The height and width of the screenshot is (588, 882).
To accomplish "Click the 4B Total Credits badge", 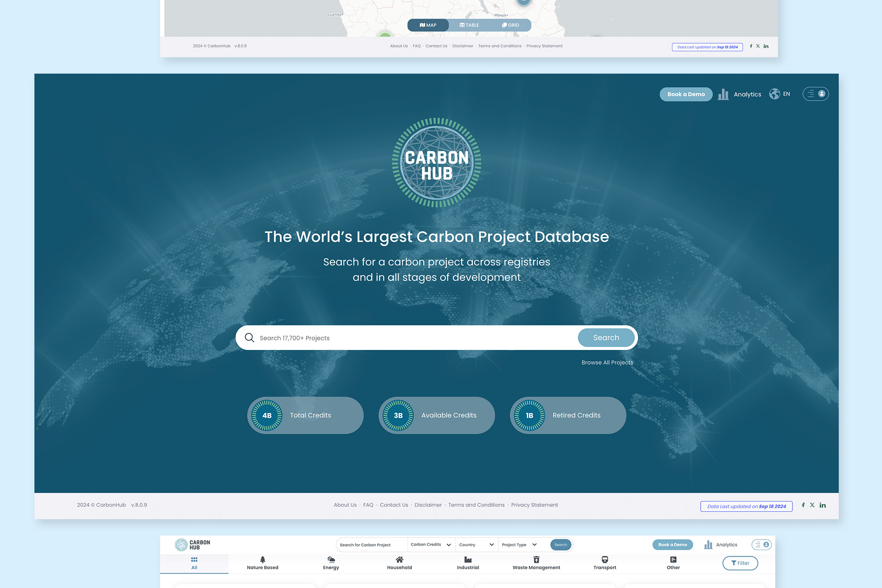I will pos(305,415).
